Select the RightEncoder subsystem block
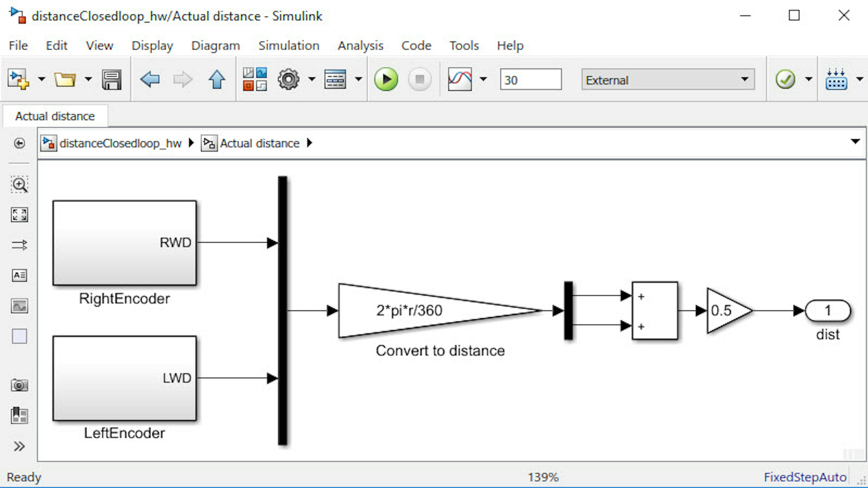Viewport: 868px width, 488px height. (x=125, y=243)
